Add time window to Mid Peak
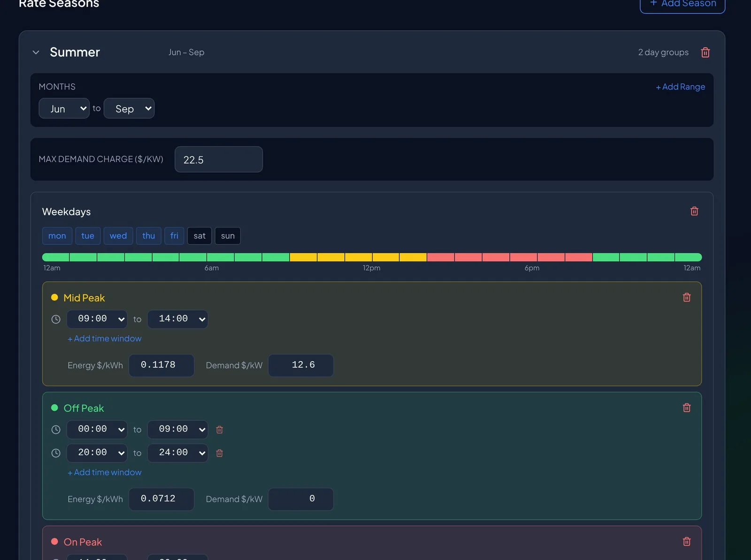Screen dimensions: 751x560 (105, 339)
